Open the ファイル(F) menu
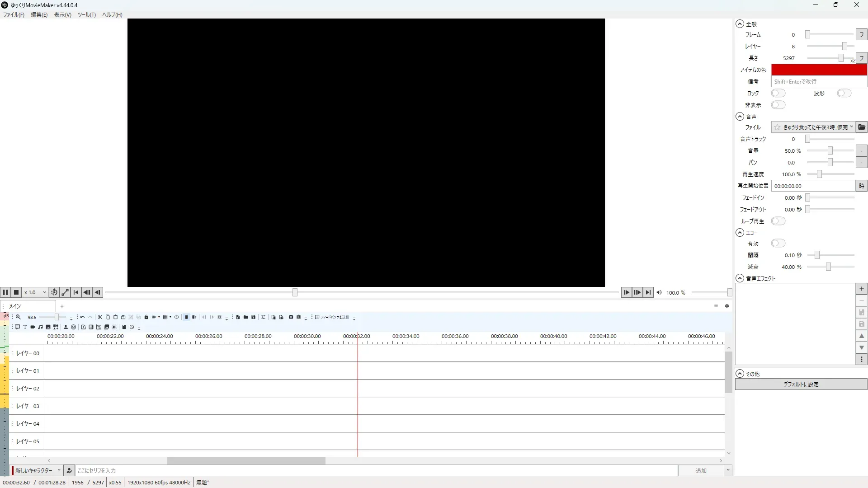 (x=14, y=14)
